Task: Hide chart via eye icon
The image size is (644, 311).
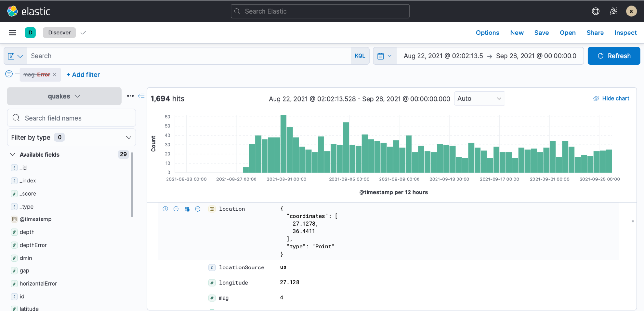Action: [x=596, y=98]
